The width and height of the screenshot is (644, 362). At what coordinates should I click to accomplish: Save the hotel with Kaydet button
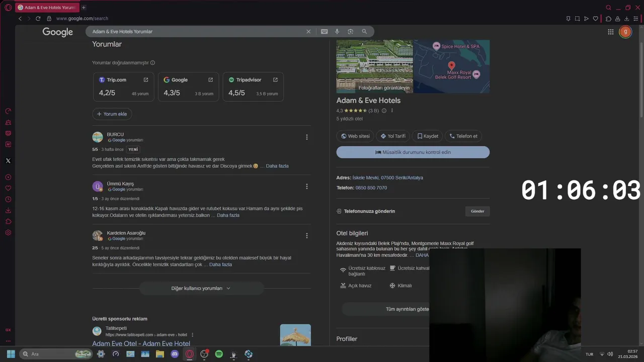pyautogui.click(x=428, y=136)
